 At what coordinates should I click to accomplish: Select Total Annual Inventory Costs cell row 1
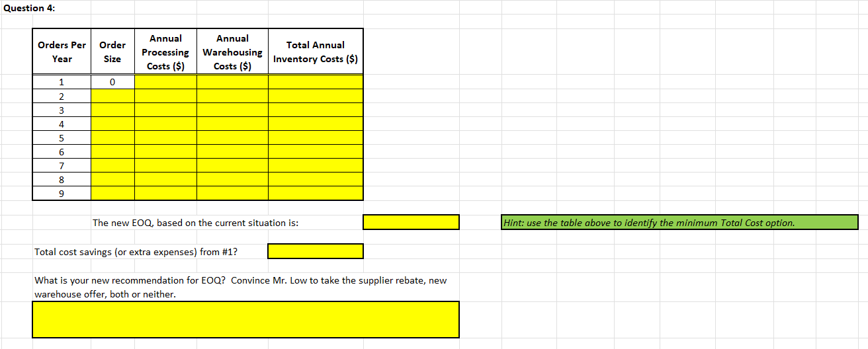point(316,82)
